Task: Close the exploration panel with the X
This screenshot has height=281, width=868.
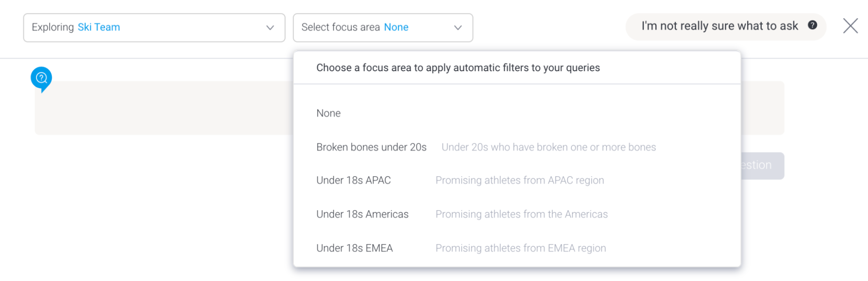Action: [850, 26]
